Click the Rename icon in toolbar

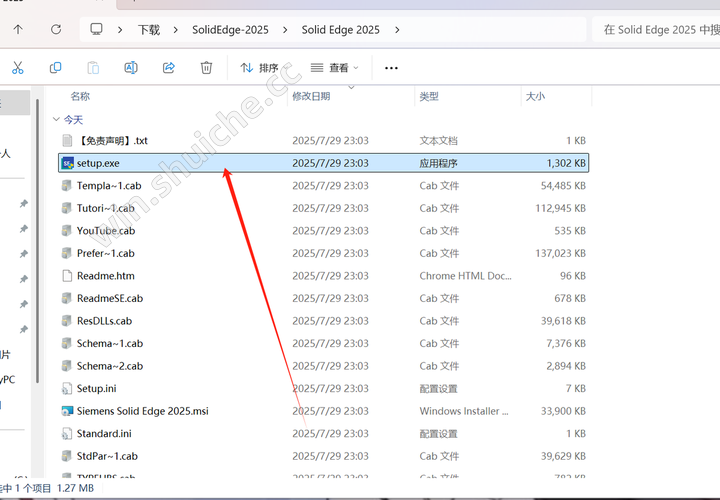click(x=131, y=68)
